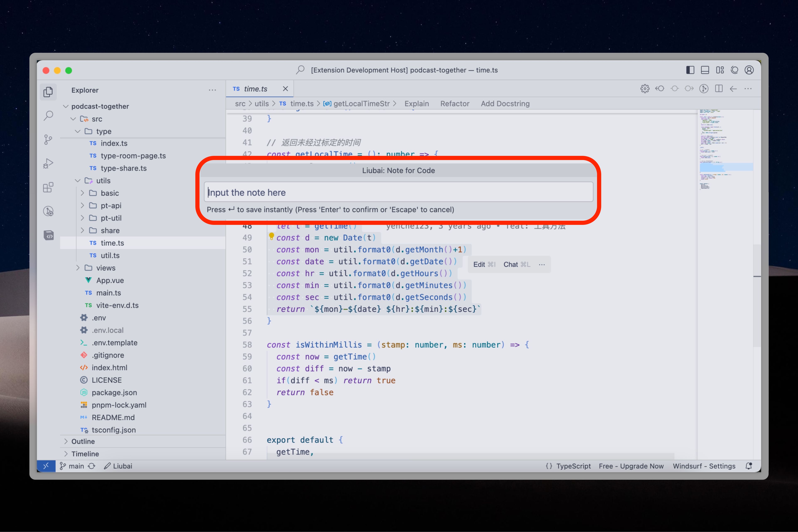Click Add Docstring action
This screenshot has height=532, width=798.
[x=505, y=103]
